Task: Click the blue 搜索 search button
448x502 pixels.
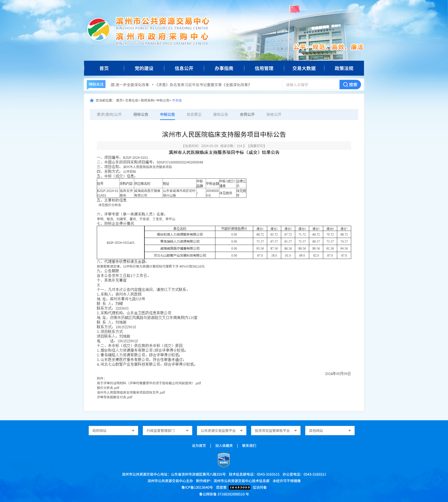Action: point(350,85)
